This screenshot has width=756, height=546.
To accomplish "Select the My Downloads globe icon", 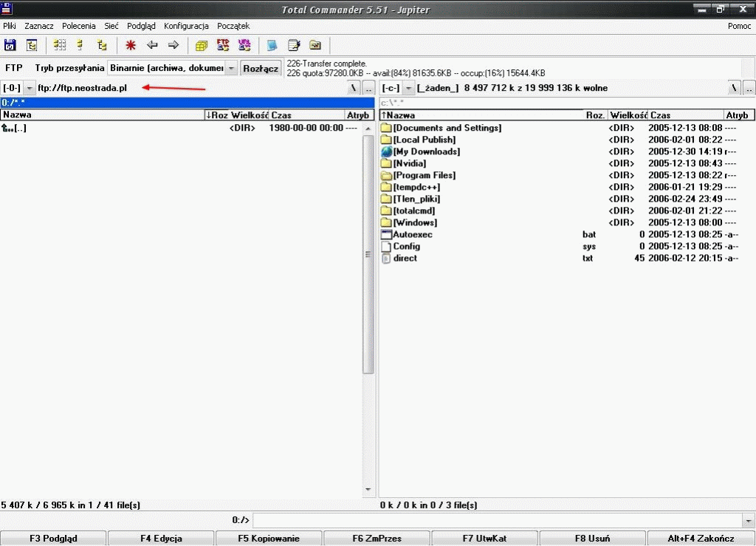I will pyautogui.click(x=386, y=151).
